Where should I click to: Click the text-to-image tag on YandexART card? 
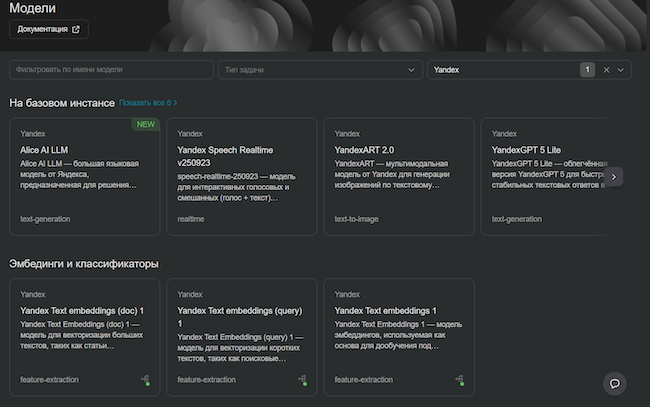(357, 219)
